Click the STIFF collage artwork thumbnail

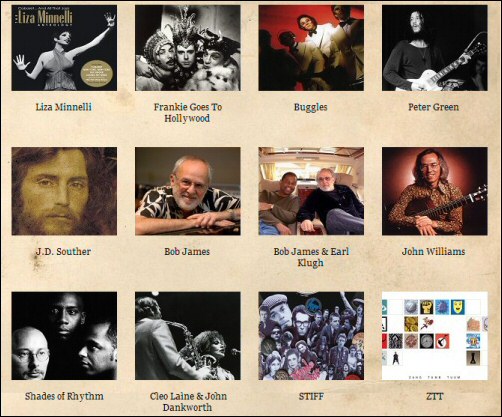click(x=311, y=336)
